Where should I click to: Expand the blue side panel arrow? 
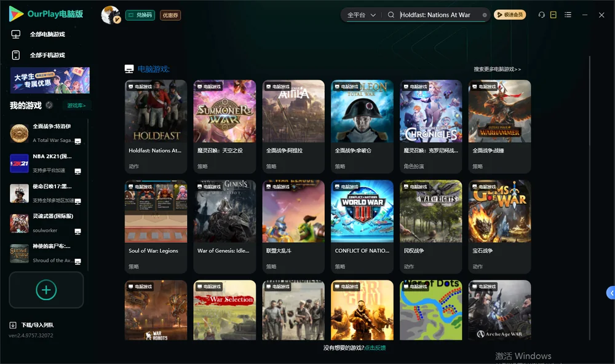point(611,293)
